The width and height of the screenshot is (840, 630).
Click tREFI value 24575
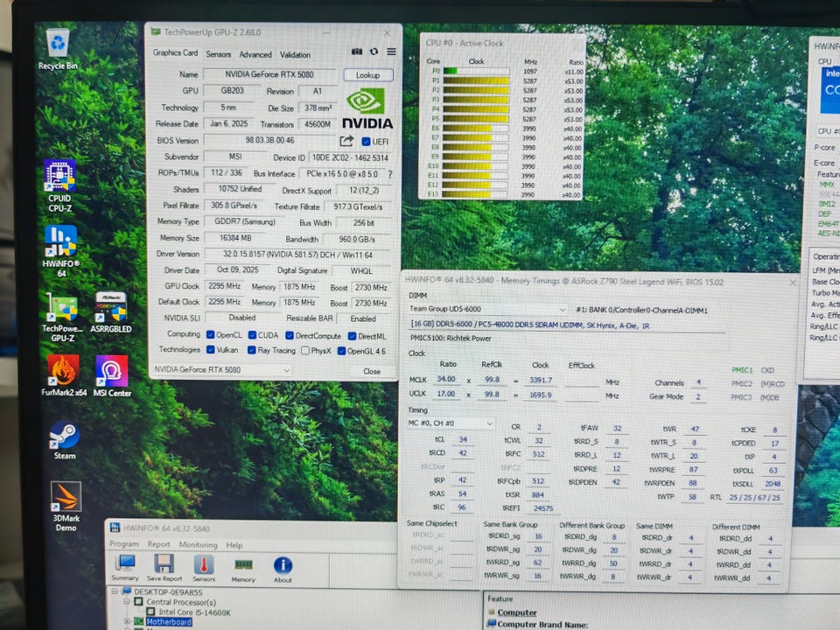pos(542,507)
